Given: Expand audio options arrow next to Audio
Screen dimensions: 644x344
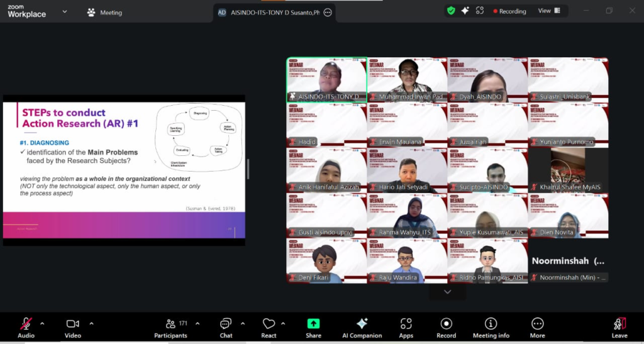Looking at the screenshot, I should tap(42, 324).
